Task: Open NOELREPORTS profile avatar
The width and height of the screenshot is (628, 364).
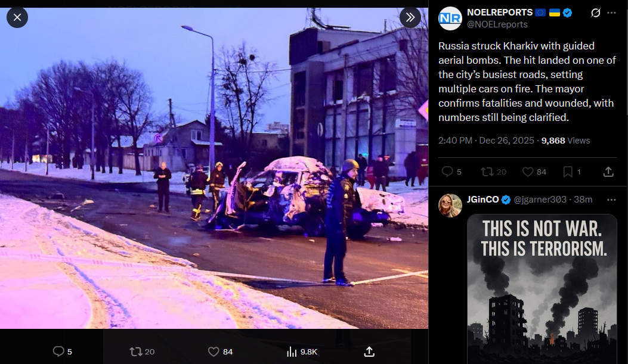Action: click(450, 18)
